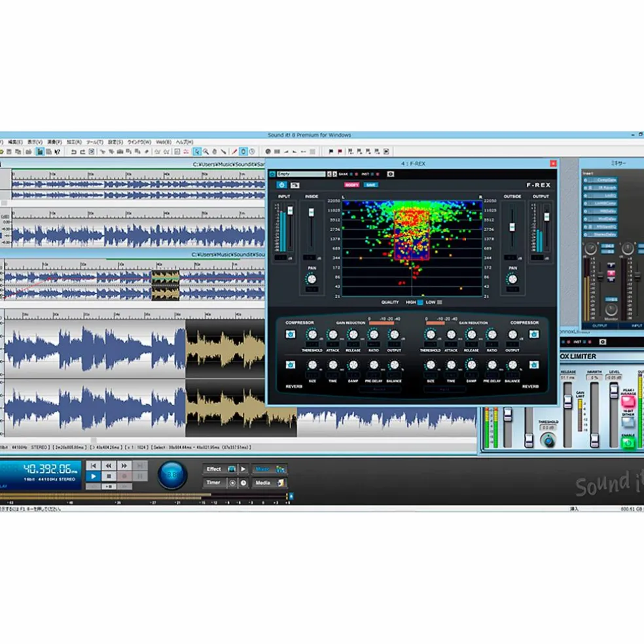Select the red pencil draw tool
Image resolution: width=644 pixels, height=644 pixels.
pos(234,152)
